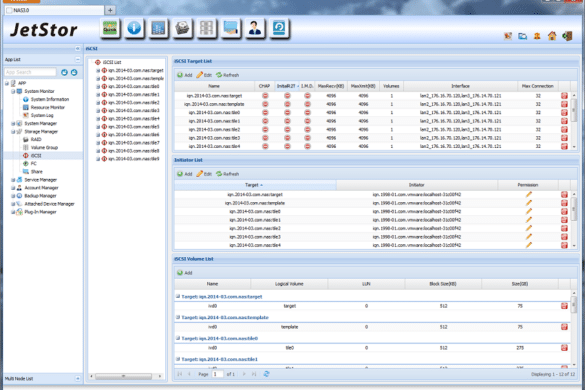The image size is (585, 390).
Task: Select iSCSI in Storage Manager tree
Action: [36, 156]
